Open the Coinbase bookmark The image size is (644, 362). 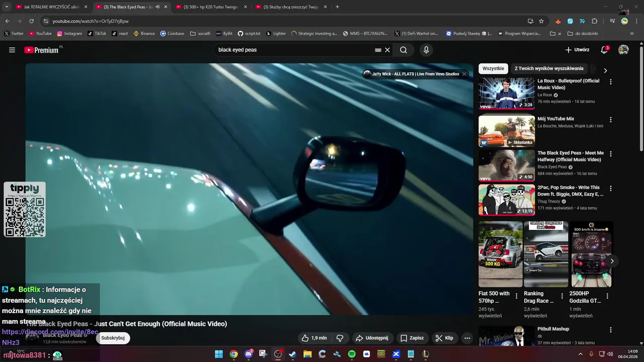(172, 34)
